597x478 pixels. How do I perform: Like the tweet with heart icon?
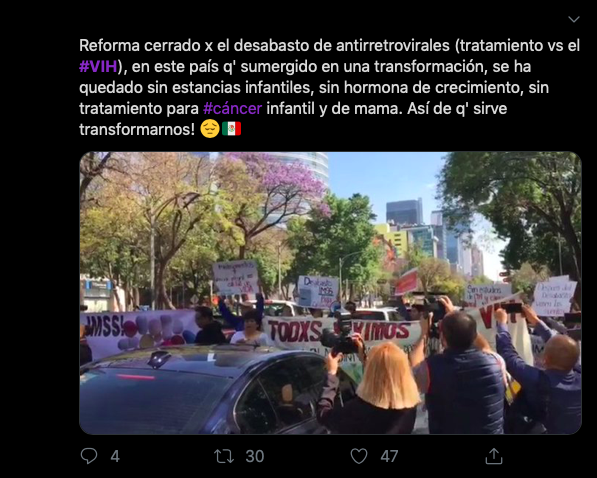[x=359, y=456]
